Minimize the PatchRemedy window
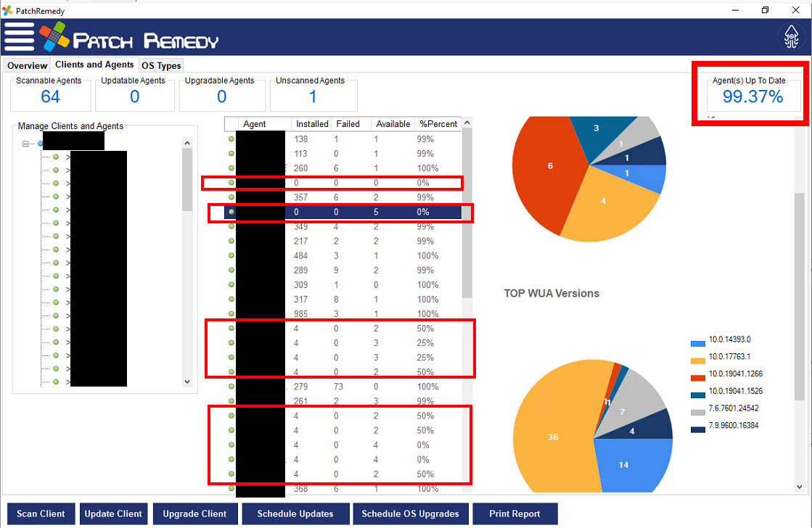The width and height of the screenshot is (812, 528). (x=735, y=10)
